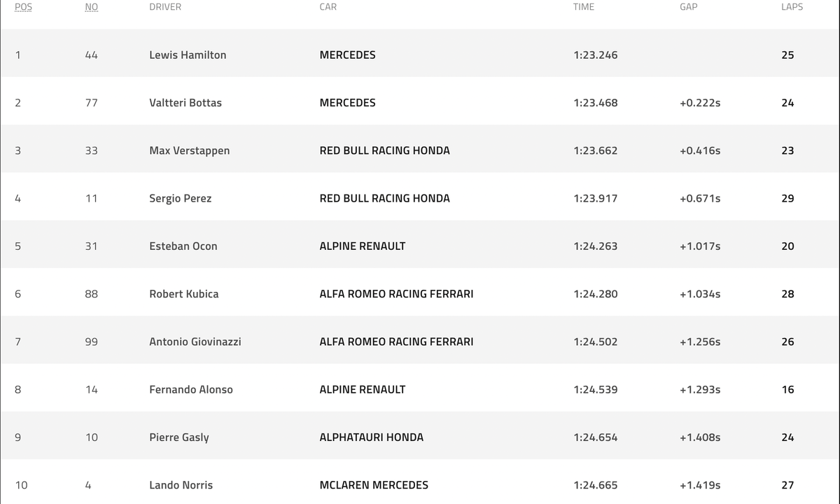Image resolution: width=840 pixels, height=504 pixels.
Task: Open Lewis Hamilton driver link
Action: (x=188, y=55)
